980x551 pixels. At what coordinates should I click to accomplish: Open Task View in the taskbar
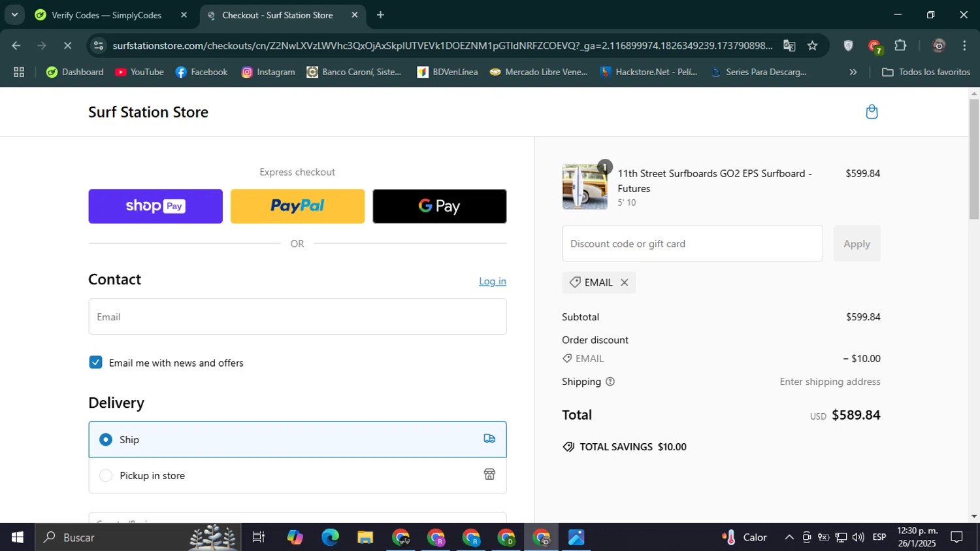click(259, 537)
